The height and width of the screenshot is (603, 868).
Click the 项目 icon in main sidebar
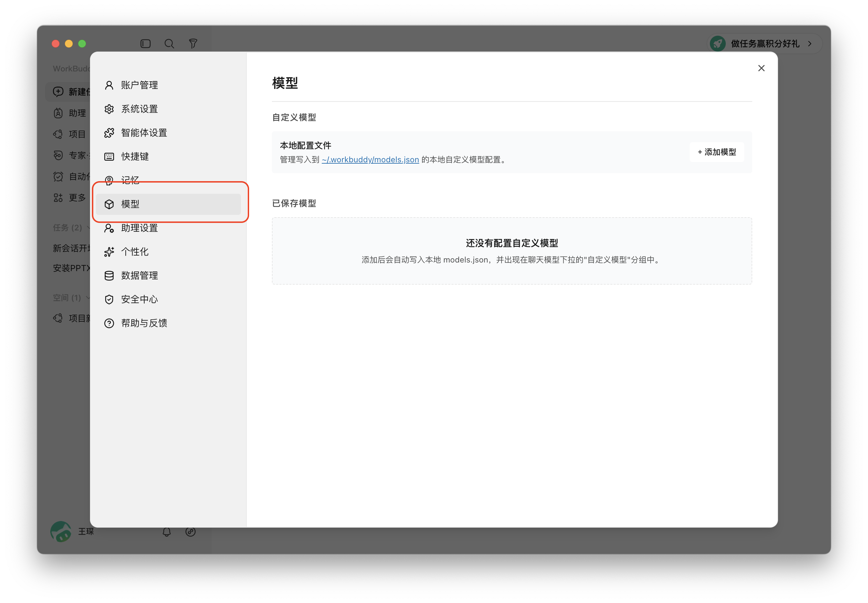coord(58,134)
